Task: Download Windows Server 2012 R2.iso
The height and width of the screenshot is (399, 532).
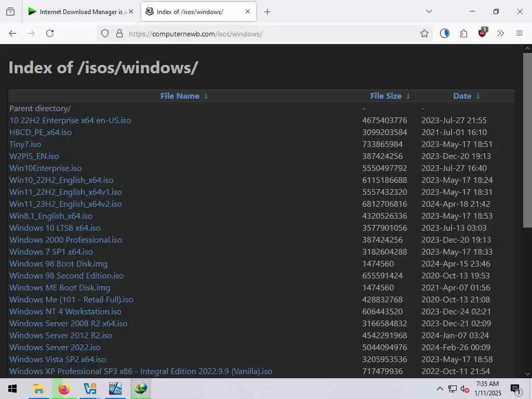Action: click(61, 335)
